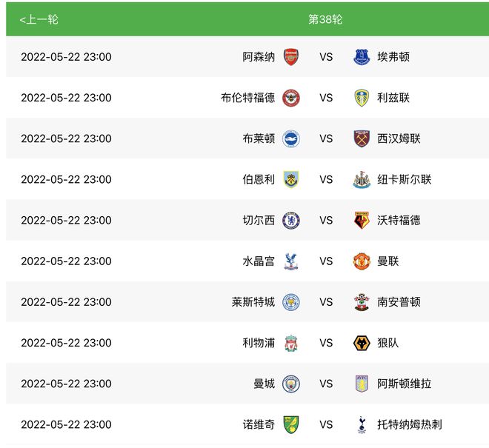
Task: Click the Leeds United crest
Action: click(362, 98)
